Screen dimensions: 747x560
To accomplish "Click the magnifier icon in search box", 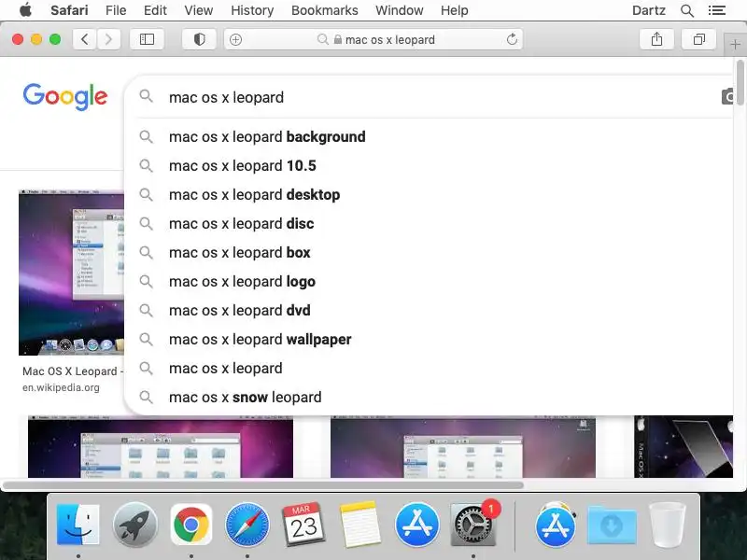I will [146, 97].
